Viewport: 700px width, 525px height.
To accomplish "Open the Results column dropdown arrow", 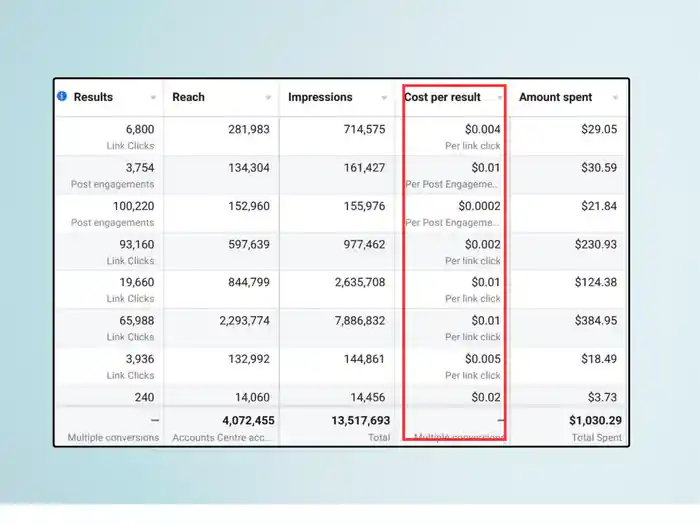I will 153,97.
